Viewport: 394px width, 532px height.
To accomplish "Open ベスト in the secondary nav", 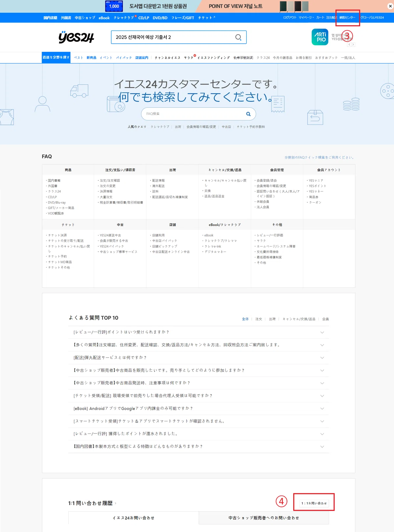I will 78,58.
